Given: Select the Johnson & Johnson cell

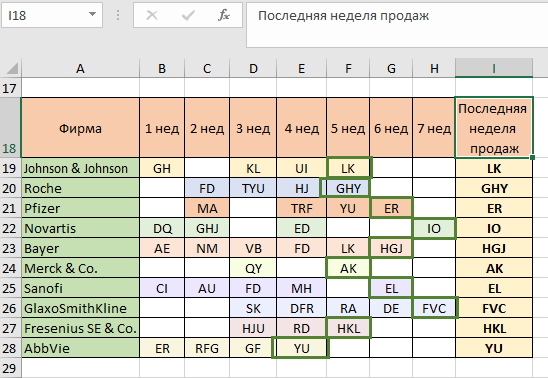Looking at the screenshot, I should click(x=80, y=168).
